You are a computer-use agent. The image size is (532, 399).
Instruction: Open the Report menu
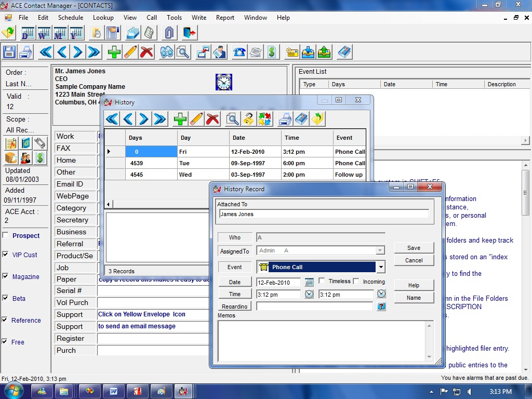pyautogui.click(x=225, y=17)
